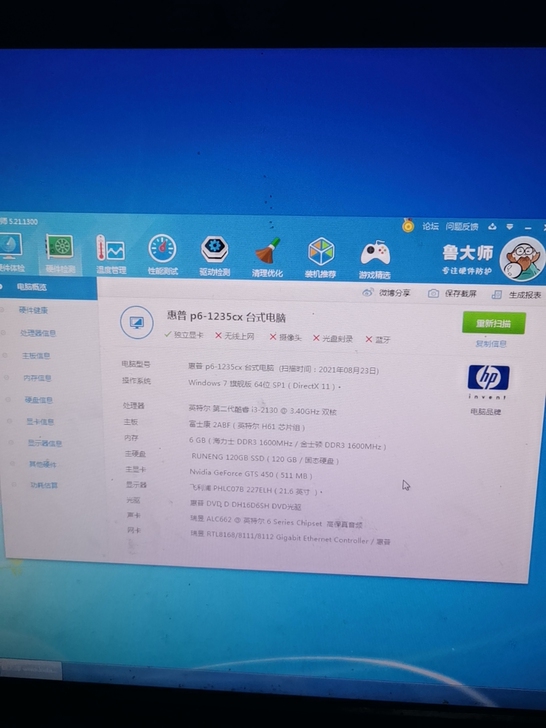The width and height of the screenshot is (546, 728).
Task: Click the 生成报表 generate report button
Action: click(525, 295)
